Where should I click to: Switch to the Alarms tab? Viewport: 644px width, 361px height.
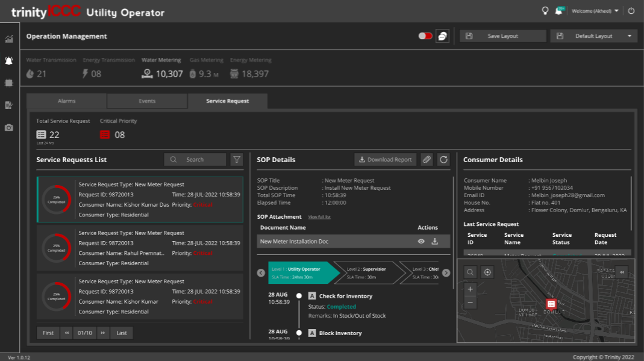pyautogui.click(x=66, y=101)
